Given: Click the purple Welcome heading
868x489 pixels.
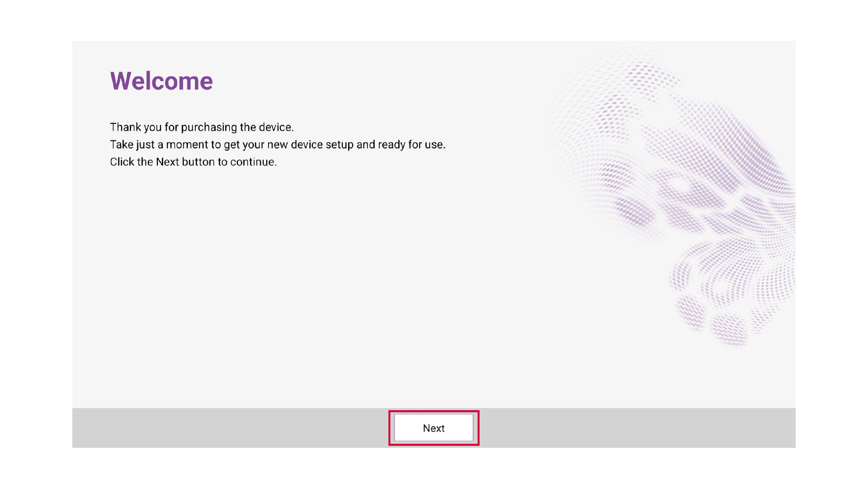Looking at the screenshot, I should click(x=161, y=81).
